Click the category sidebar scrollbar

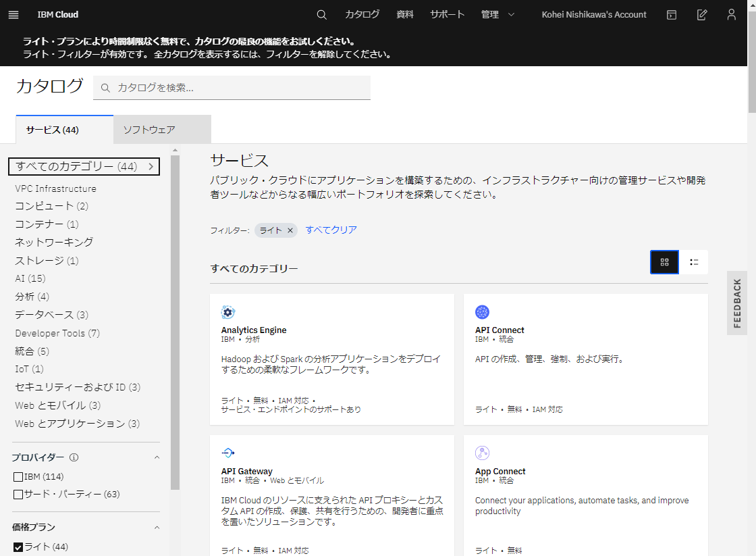175,322
